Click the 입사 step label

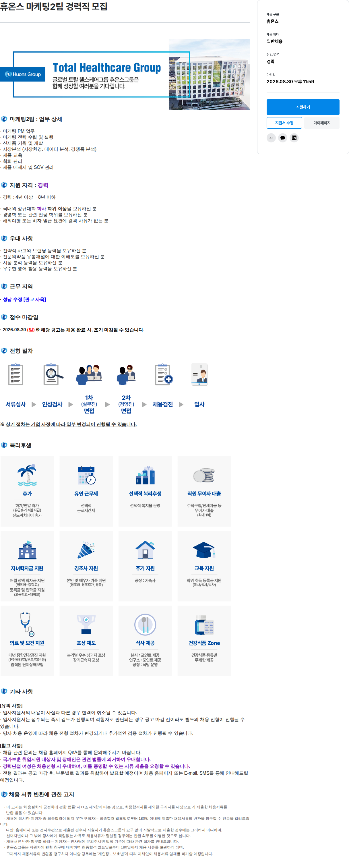199,404
